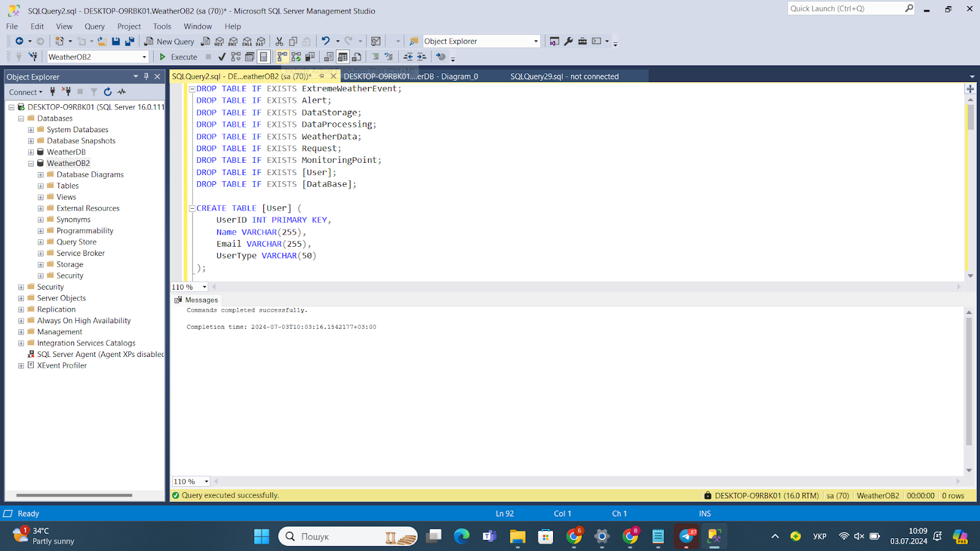Collapse the WeatherOB2 database node
980x551 pixels.
(31, 163)
